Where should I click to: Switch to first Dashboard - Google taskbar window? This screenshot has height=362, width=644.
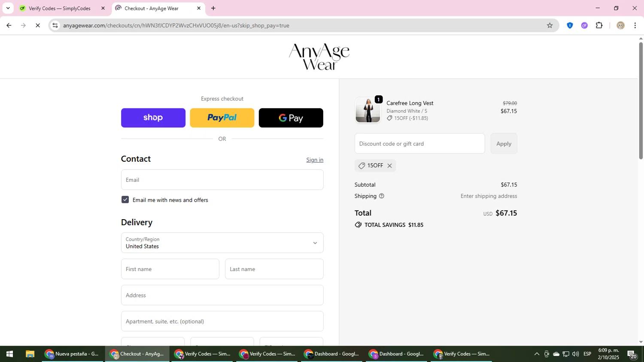pos(332,354)
